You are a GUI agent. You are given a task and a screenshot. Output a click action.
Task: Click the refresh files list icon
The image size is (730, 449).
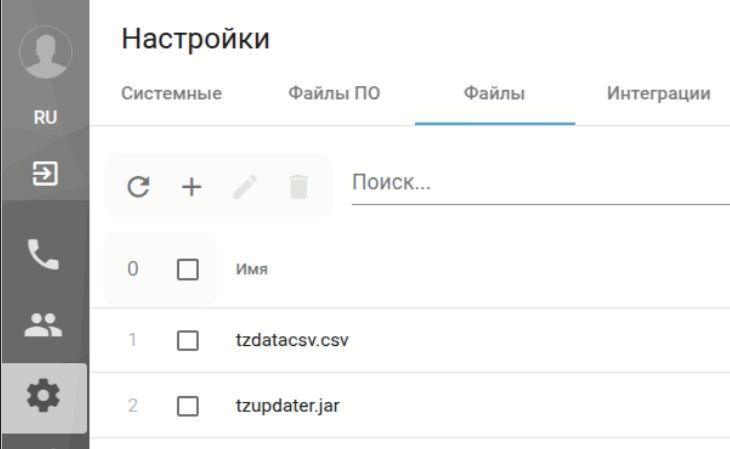[138, 186]
